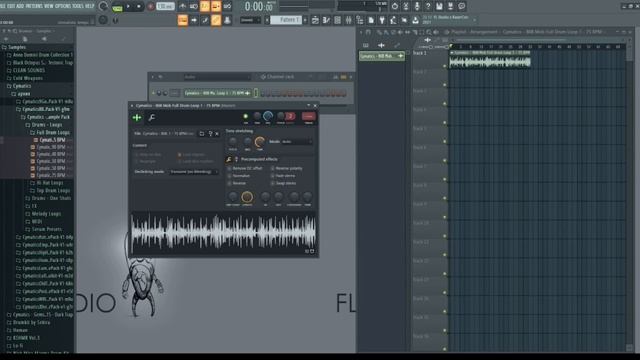Click the channel rack graph editor icon
Image resolution: width=640 pixels, height=360 pixels.
[336, 77]
